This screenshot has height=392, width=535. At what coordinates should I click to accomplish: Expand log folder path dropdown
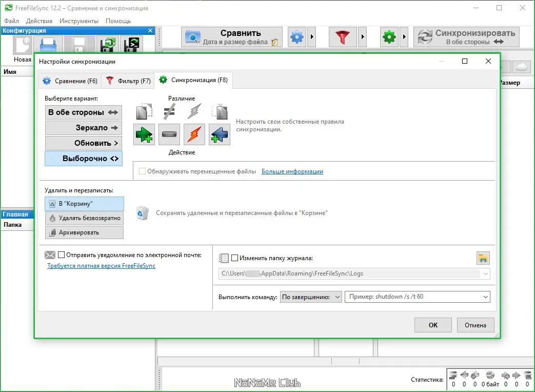485,273
